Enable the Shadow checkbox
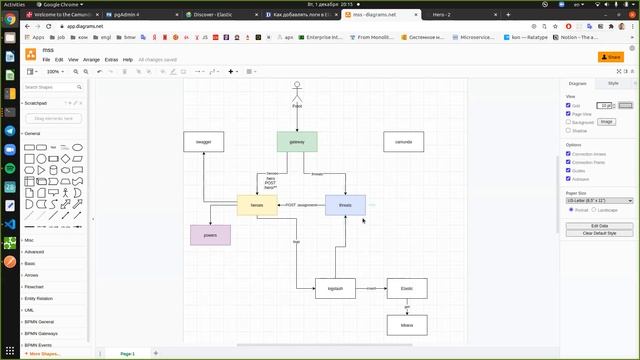Image resolution: width=640 pixels, height=360 pixels. click(568, 130)
